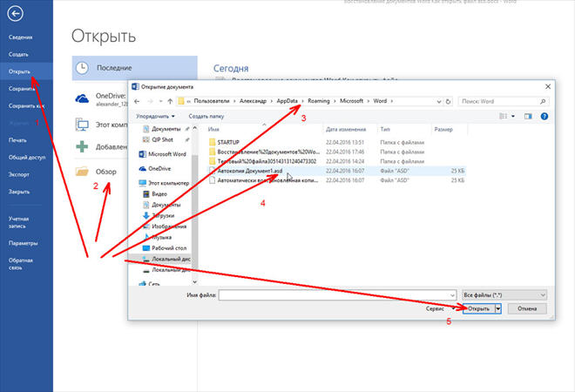Screen dimensions: 575x392
Task: Click the Отмена button
Action: (527, 308)
